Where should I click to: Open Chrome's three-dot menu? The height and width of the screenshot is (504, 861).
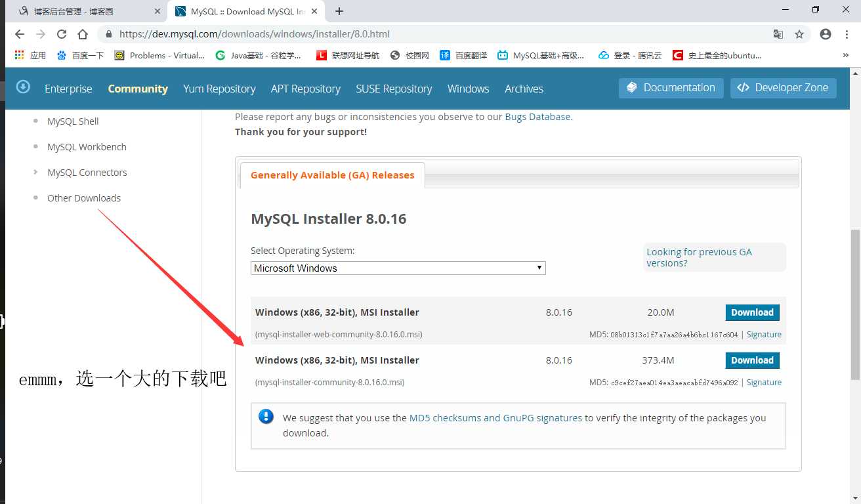pyautogui.click(x=847, y=34)
